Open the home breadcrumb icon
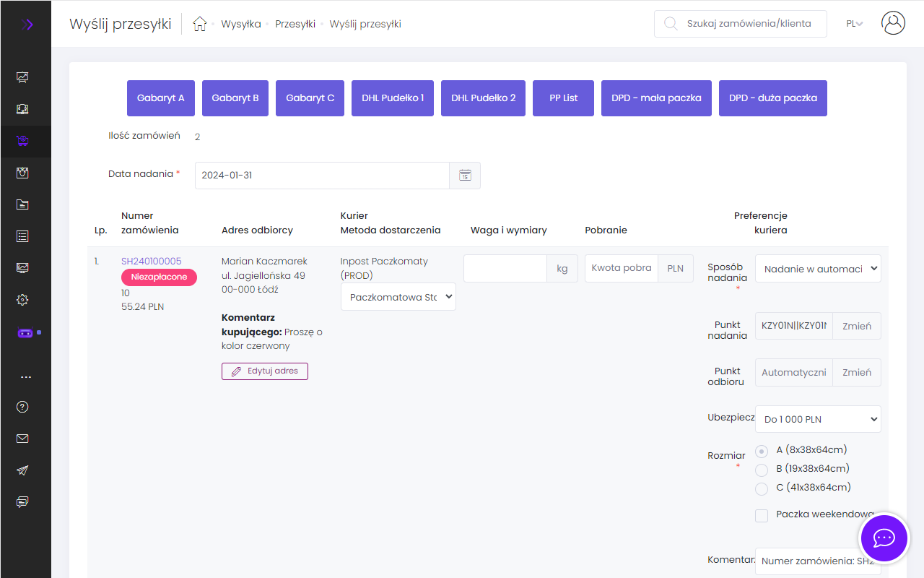Image resolution: width=924 pixels, height=578 pixels. point(200,23)
